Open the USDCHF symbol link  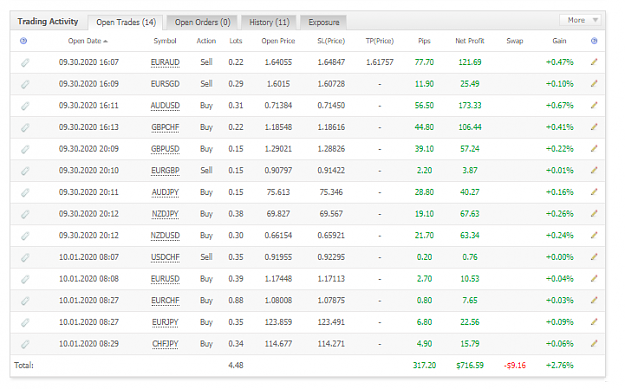(165, 257)
